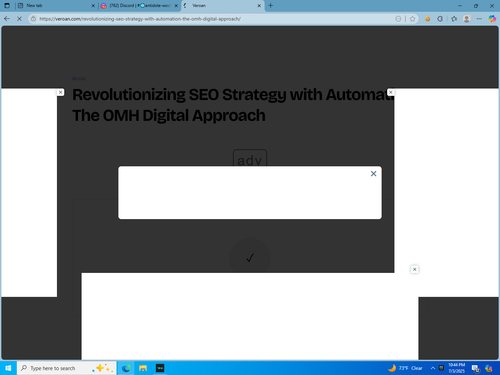
Task: Close the bottom ad banner
Action: pos(414,269)
